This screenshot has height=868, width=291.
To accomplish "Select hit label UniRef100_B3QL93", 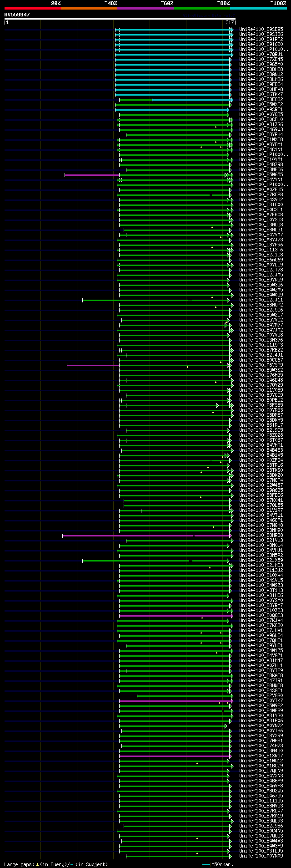I will tap(261, 821).
